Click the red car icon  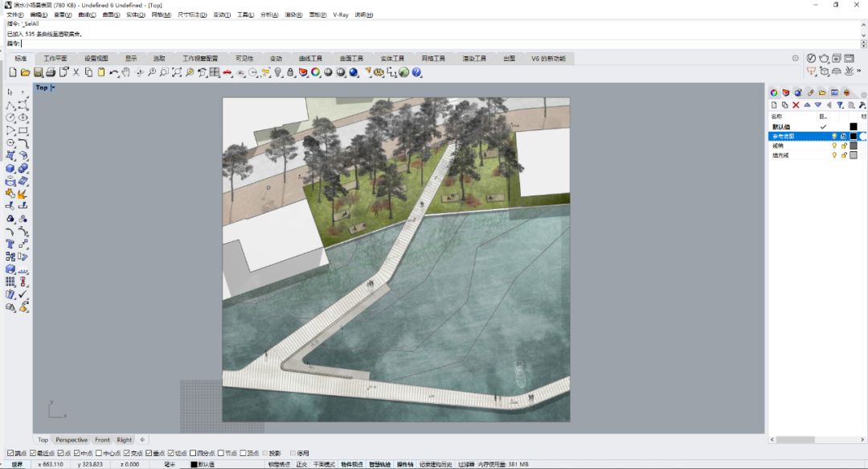pyautogui.click(x=227, y=72)
